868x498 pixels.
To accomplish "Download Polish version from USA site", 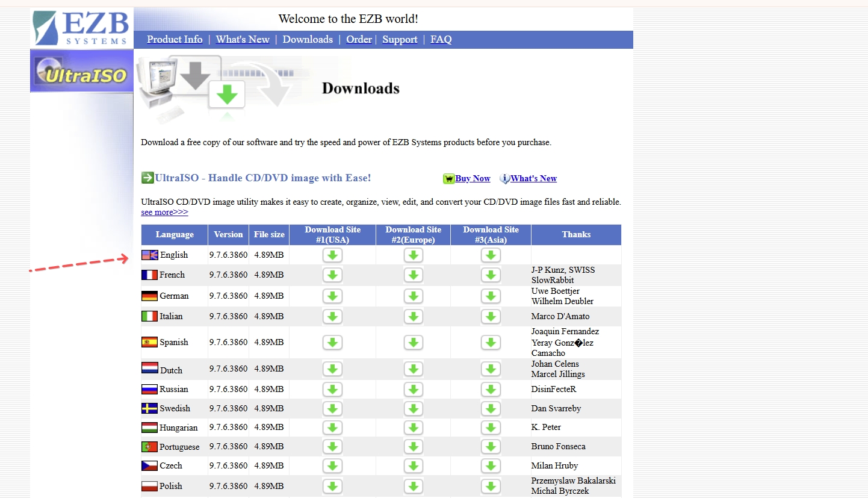I will (x=332, y=487).
